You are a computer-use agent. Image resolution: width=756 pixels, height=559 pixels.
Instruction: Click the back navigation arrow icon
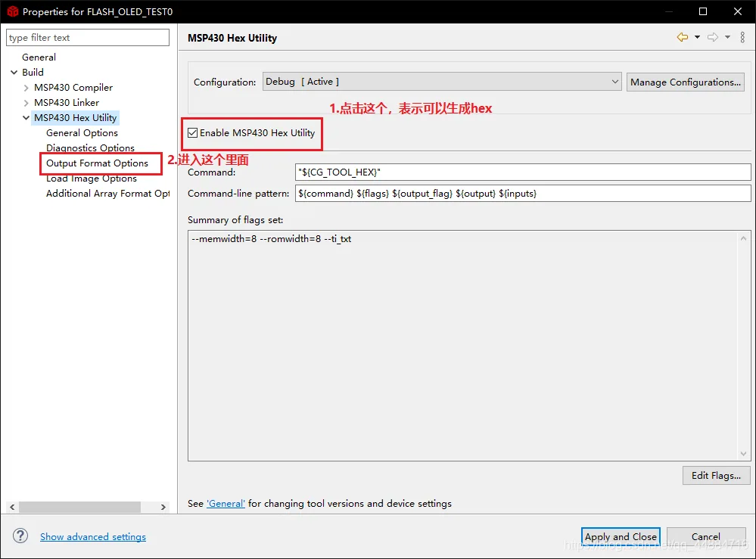click(683, 37)
